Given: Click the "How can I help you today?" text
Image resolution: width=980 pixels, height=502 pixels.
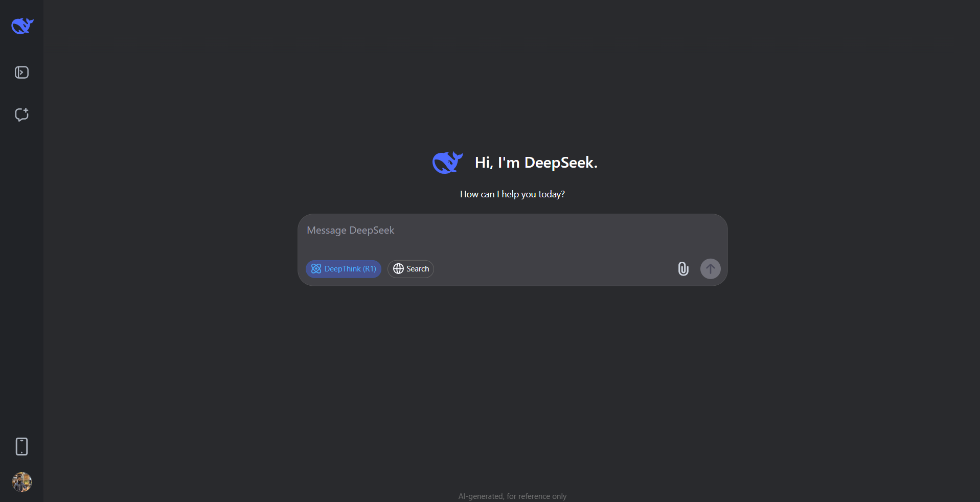Looking at the screenshot, I should (512, 194).
